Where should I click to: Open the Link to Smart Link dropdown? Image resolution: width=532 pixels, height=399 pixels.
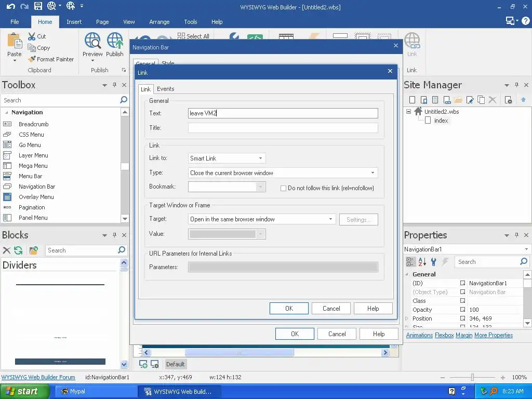pos(261,158)
